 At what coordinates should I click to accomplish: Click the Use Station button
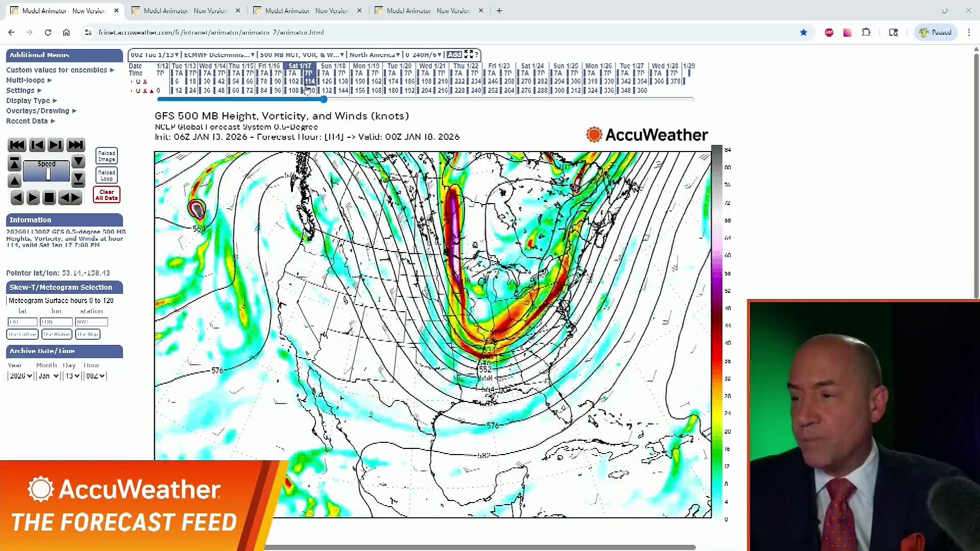(56, 334)
